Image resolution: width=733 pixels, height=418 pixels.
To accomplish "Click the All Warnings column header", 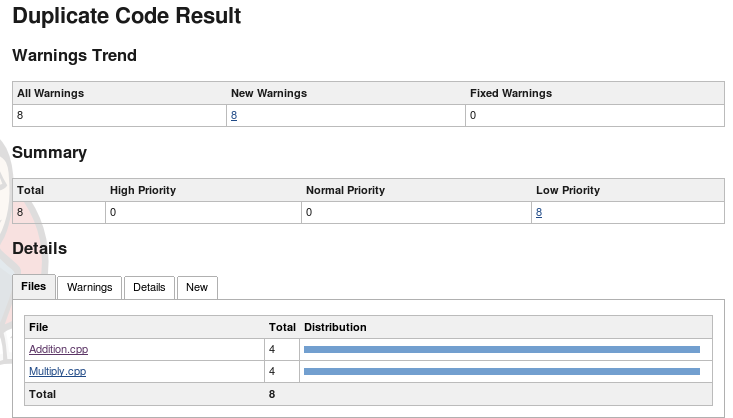I will 50,93.
